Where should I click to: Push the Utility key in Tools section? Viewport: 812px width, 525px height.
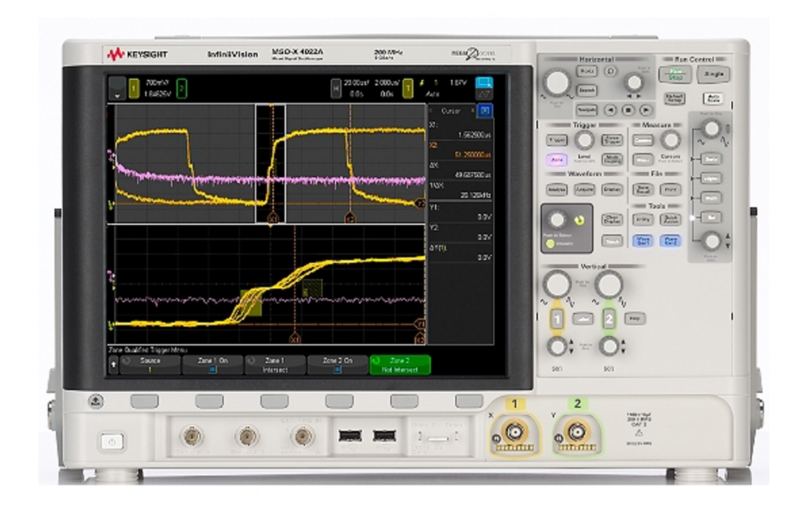coord(643,220)
